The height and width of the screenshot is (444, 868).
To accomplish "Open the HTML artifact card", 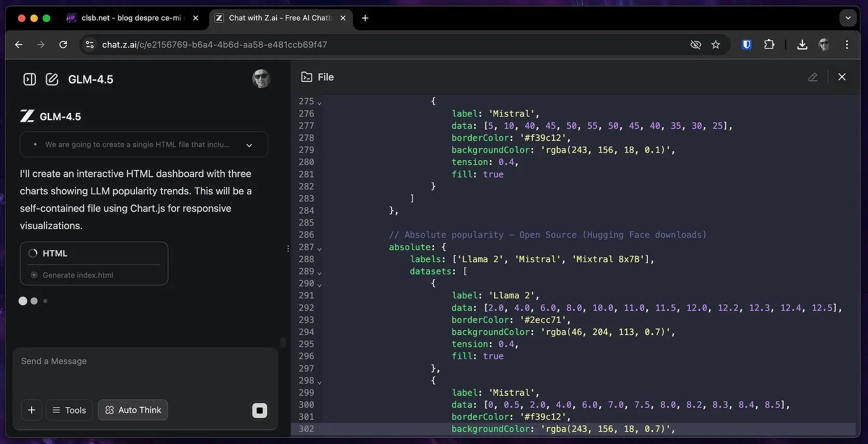I will (94, 263).
